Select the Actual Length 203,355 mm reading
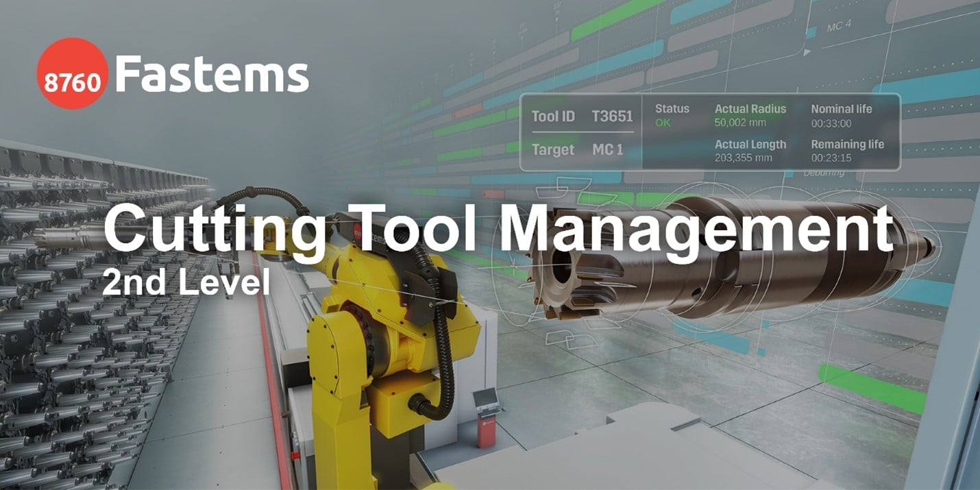Viewport: 980px width, 490px height. [x=743, y=158]
